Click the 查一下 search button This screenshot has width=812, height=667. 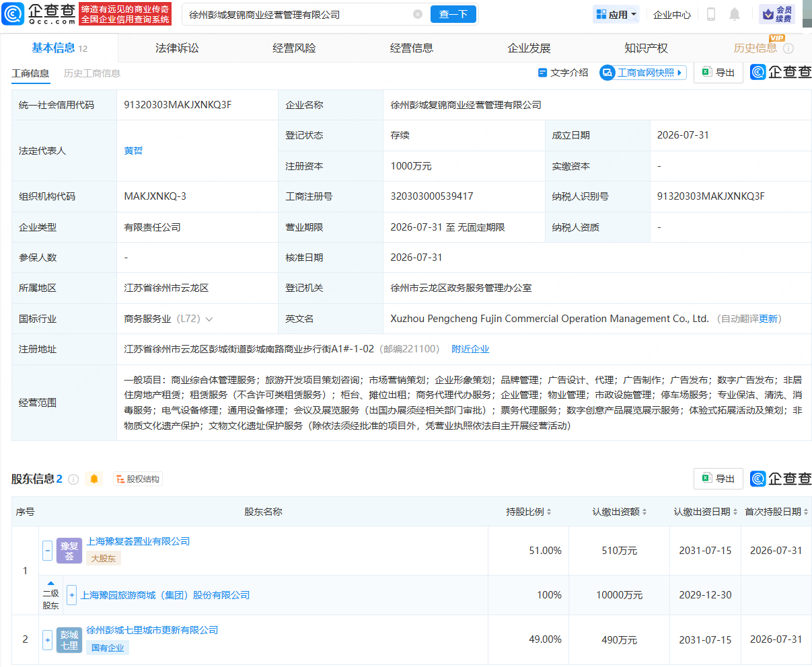pos(453,14)
